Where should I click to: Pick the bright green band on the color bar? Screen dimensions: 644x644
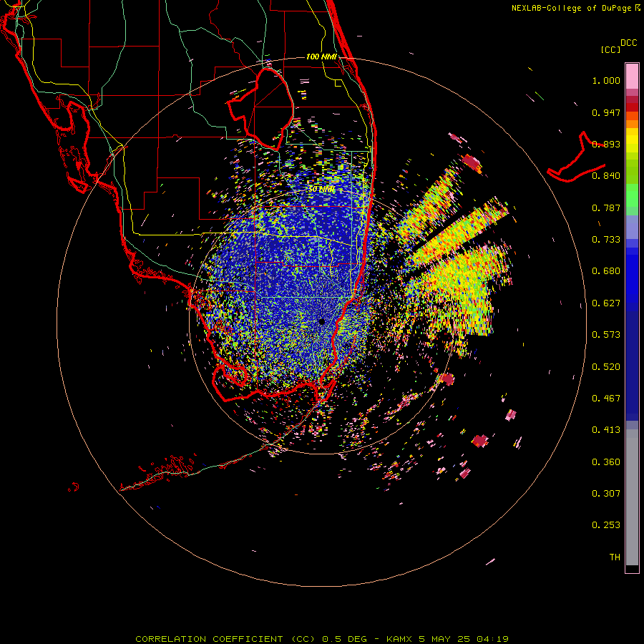click(x=632, y=195)
